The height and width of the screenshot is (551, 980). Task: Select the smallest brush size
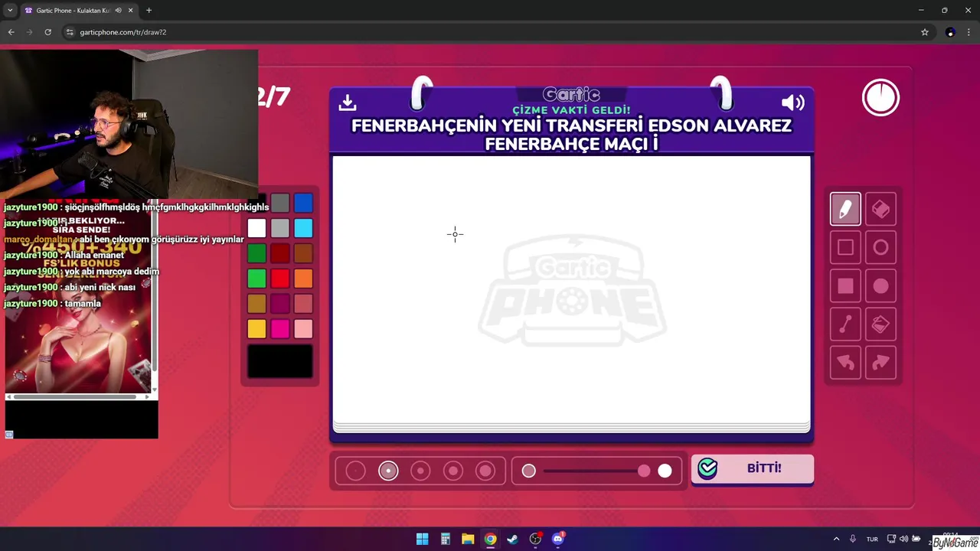[x=355, y=471]
